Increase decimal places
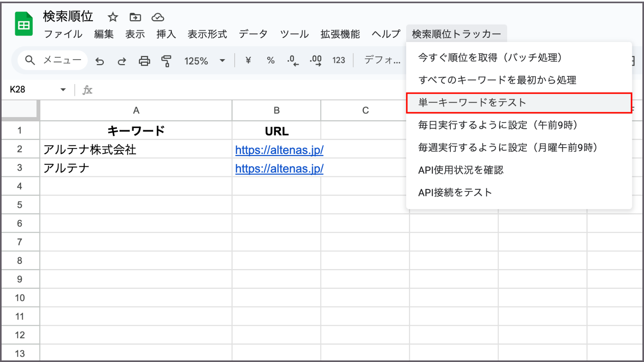The image size is (644, 362). (x=316, y=61)
